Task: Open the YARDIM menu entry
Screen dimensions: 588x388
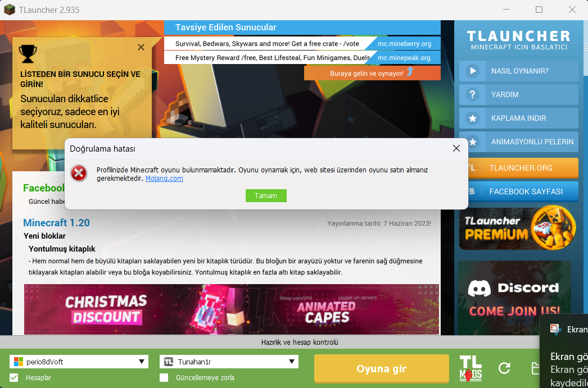Action: pos(519,94)
